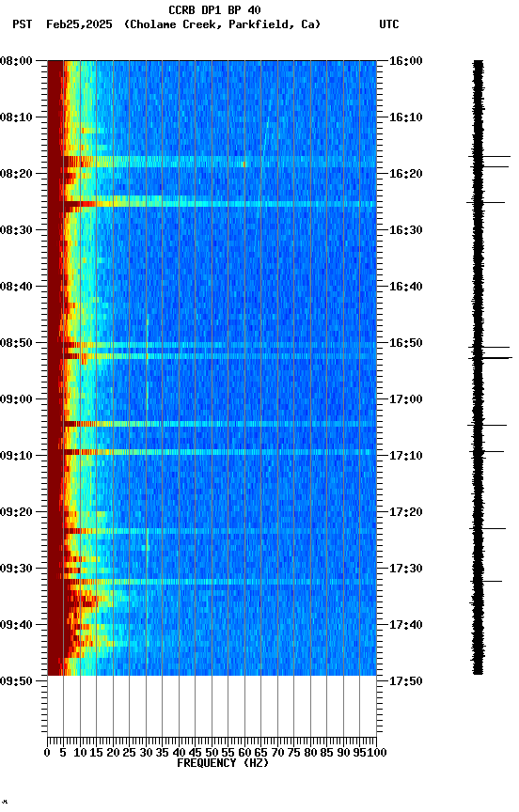Click the UTC time label "17:10"
This screenshot has width=519, height=812.
pyautogui.click(x=405, y=456)
